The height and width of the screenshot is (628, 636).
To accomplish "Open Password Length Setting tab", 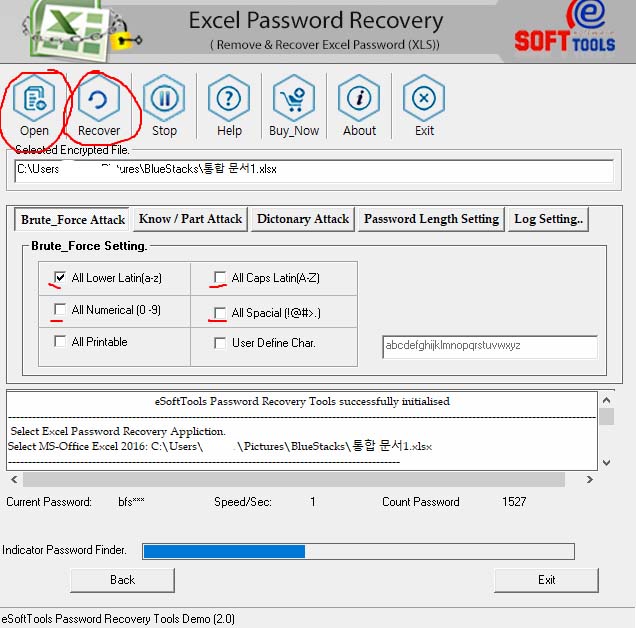I will point(432,219).
